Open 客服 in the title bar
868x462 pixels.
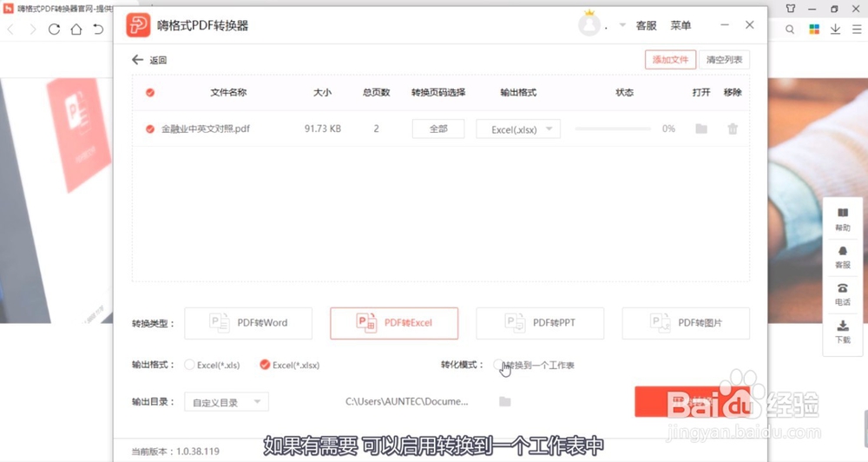[646, 25]
